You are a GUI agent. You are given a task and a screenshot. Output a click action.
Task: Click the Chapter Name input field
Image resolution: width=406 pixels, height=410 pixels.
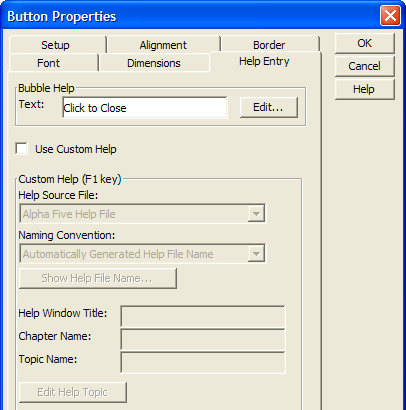[x=203, y=339]
